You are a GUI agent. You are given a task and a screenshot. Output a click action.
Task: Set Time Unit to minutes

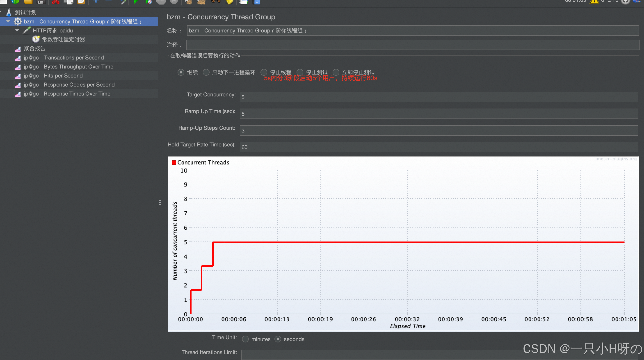(246, 339)
